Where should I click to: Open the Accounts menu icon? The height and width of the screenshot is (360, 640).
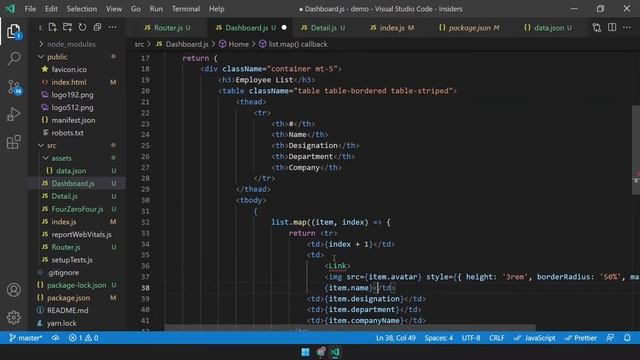[x=13, y=290]
